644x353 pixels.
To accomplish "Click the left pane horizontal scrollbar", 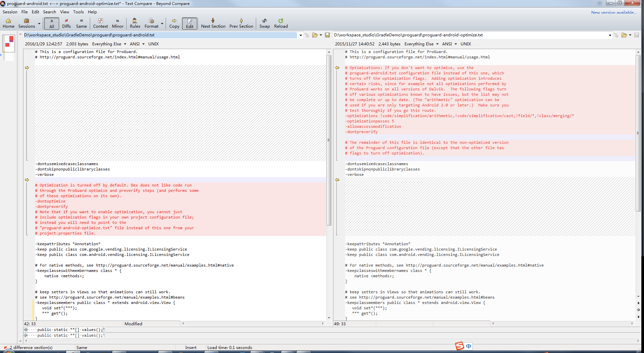I will pyautogui.click(x=253, y=323).
